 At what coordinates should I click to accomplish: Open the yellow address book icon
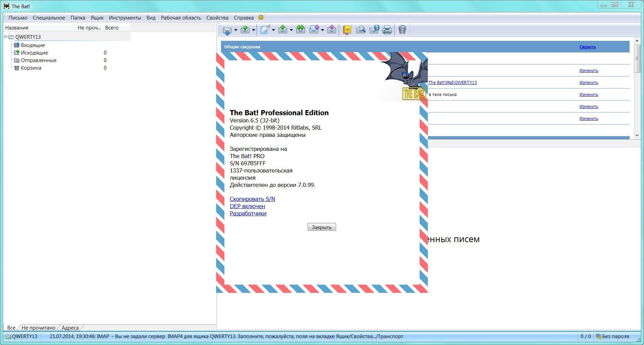(x=347, y=30)
